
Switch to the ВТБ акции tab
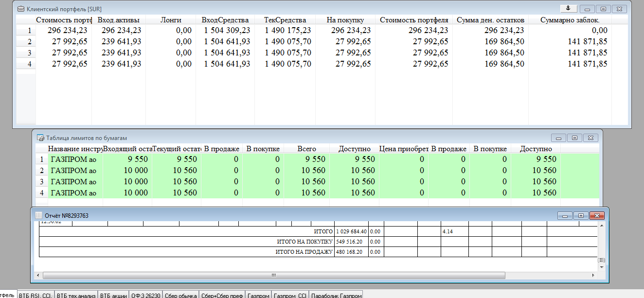[x=113, y=295]
